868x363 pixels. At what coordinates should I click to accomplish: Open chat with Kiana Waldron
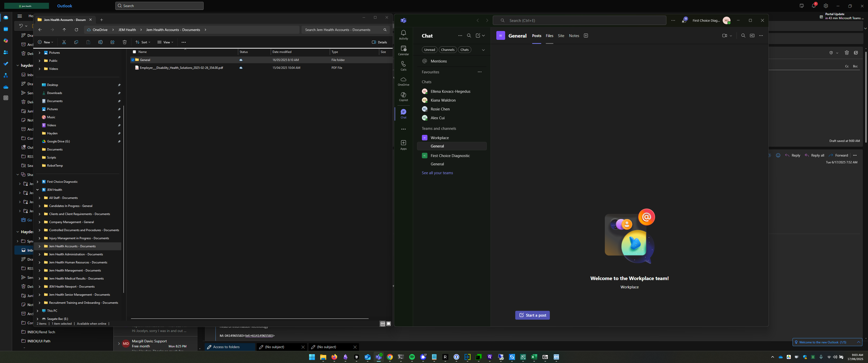tap(452, 100)
